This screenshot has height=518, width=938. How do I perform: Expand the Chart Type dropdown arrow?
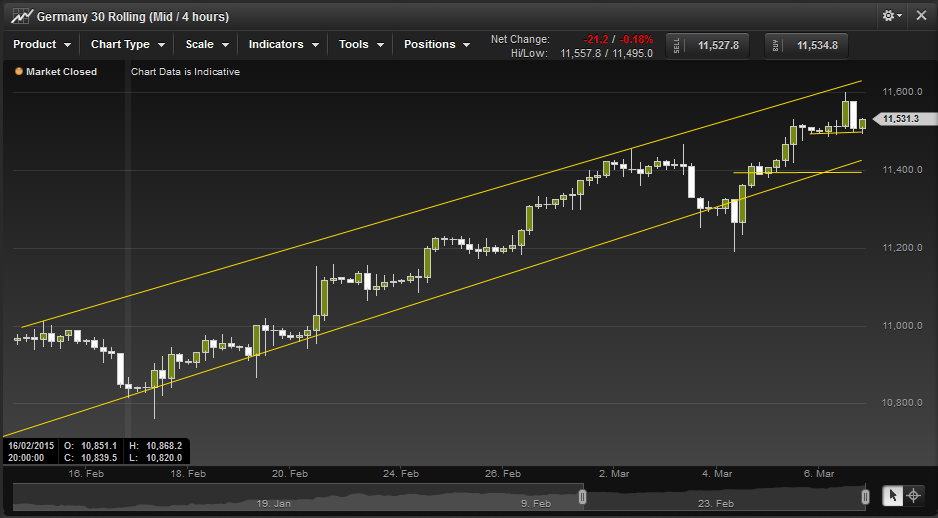tap(161, 45)
